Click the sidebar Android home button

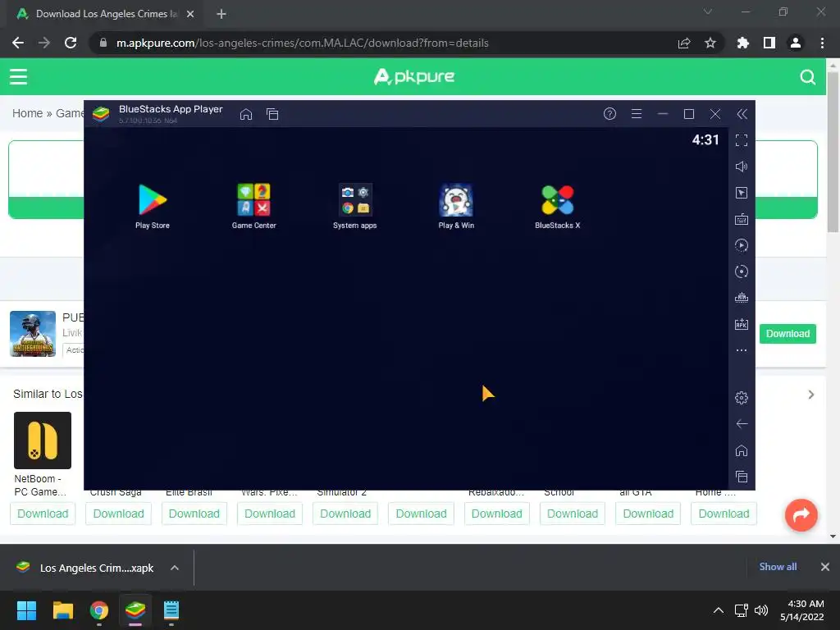pos(742,450)
